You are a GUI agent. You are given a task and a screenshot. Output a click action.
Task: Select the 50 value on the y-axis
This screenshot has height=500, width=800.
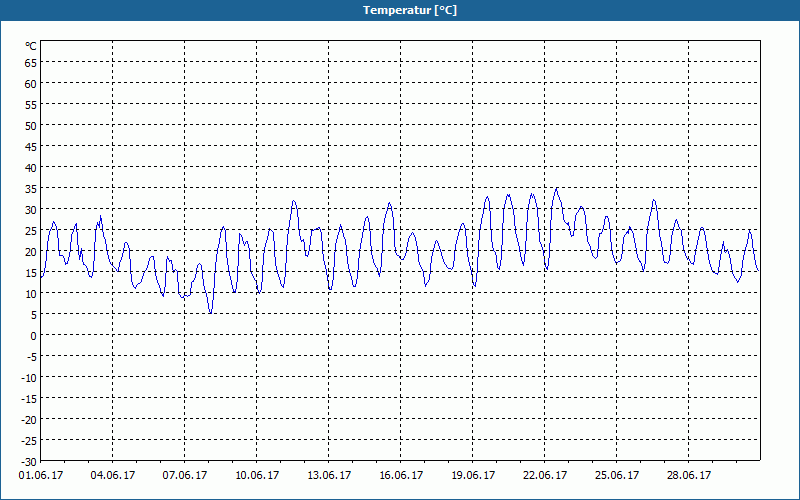click(x=31, y=126)
